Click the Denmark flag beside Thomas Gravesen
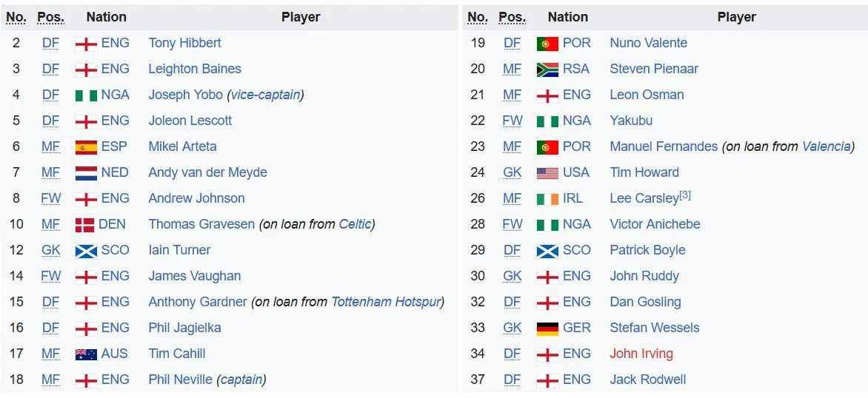 (84, 224)
